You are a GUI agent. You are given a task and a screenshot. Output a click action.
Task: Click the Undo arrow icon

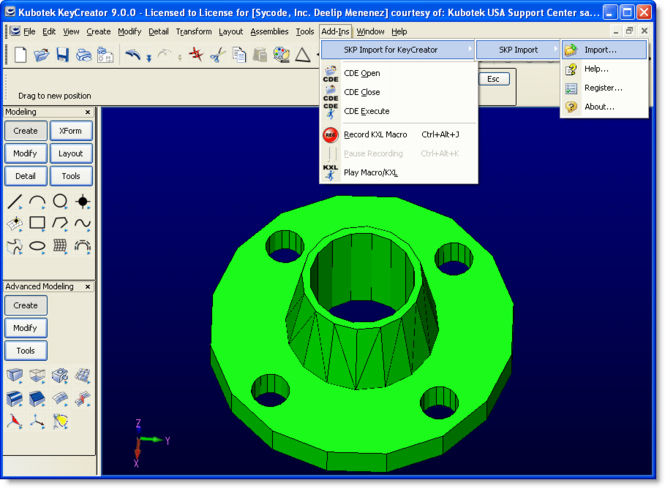click(x=133, y=55)
